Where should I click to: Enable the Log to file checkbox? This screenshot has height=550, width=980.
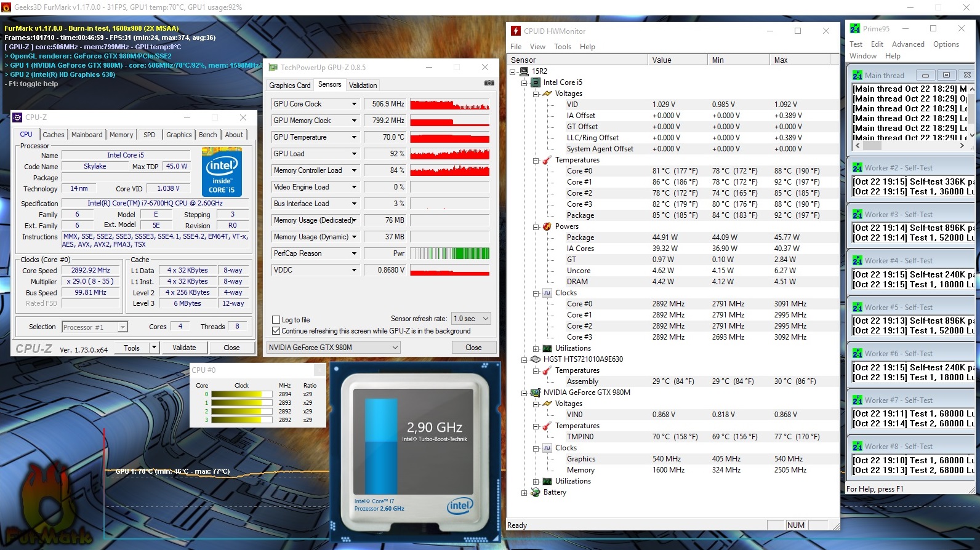[276, 320]
